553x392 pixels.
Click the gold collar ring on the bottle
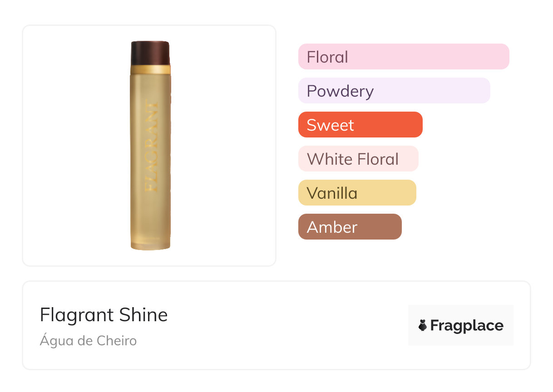coord(150,69)
